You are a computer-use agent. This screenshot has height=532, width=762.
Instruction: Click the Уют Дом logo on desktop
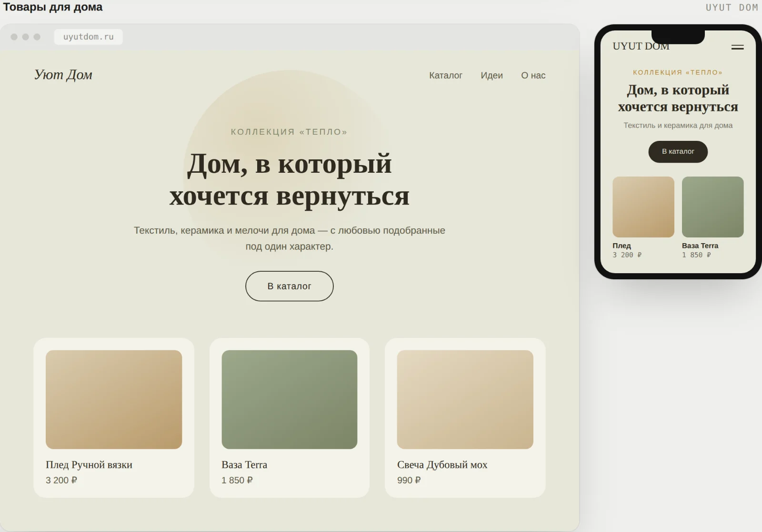pos(63,75)
